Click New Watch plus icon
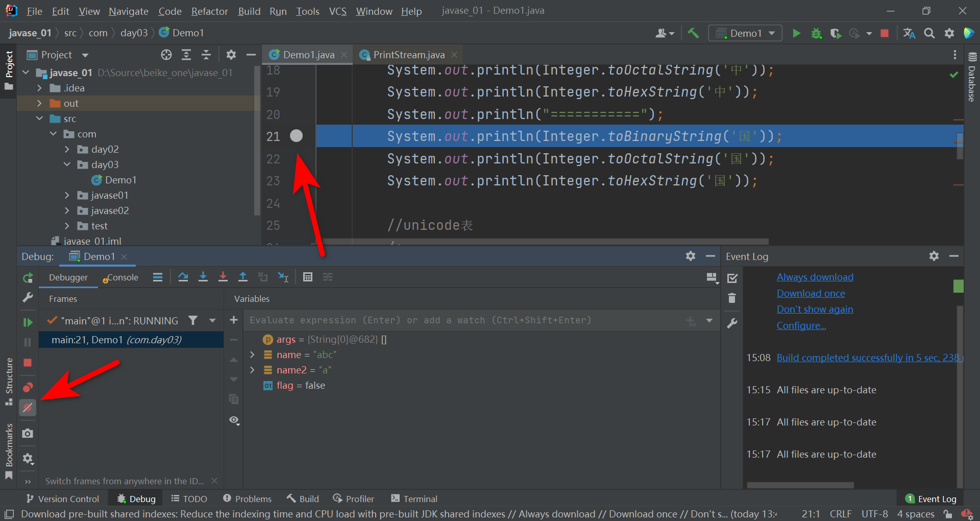 (x=234, y=320)
